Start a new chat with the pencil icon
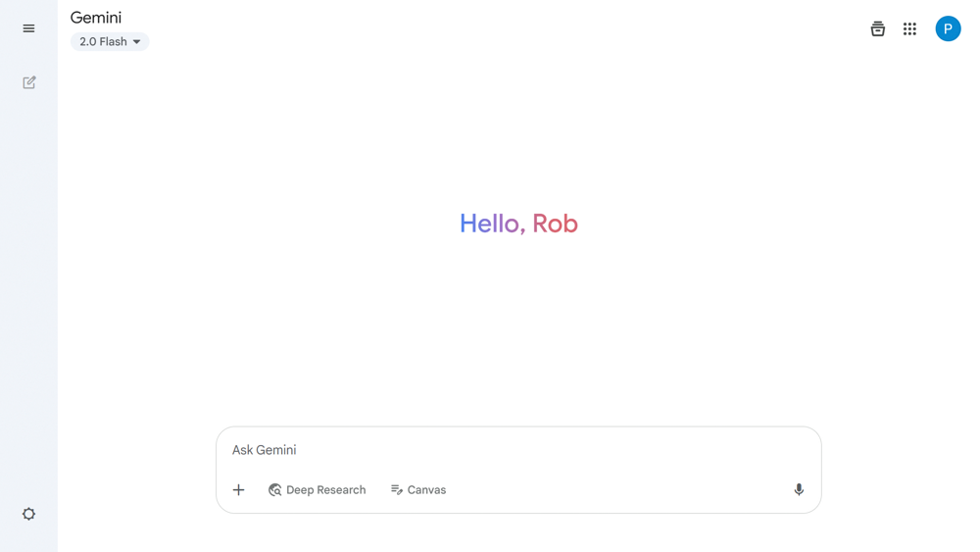Viewport: 980px width, 552px height. (29, 82)
